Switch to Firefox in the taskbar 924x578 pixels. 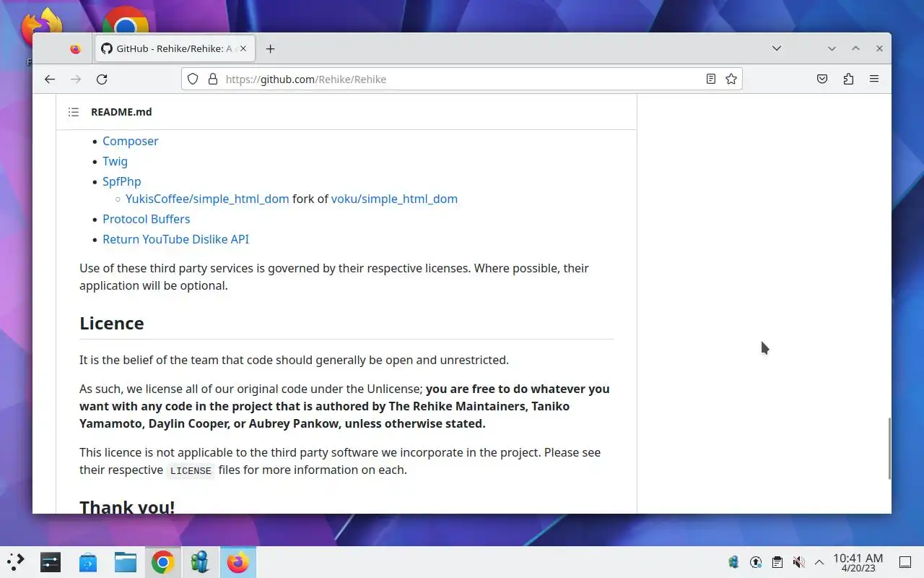tap(237, 561)
